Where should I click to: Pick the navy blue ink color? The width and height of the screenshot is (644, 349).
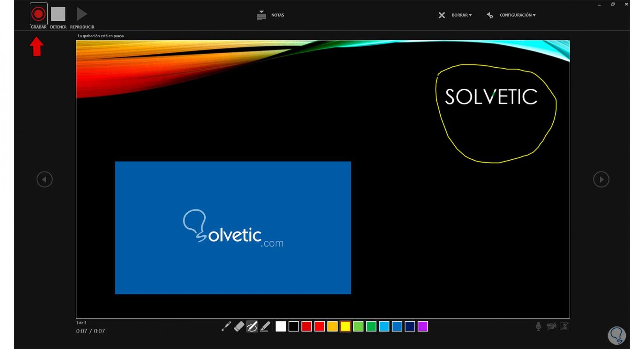tap(410, 326)
